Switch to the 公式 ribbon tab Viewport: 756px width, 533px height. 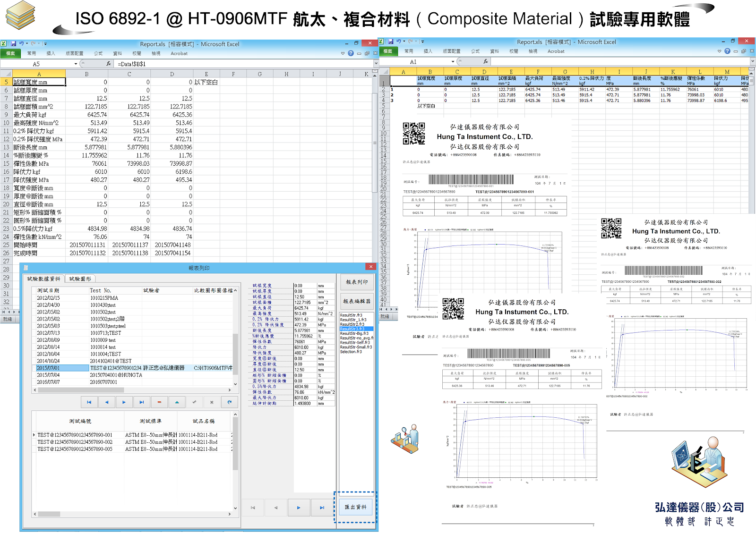pyautogui.click(x=98, y=53)
